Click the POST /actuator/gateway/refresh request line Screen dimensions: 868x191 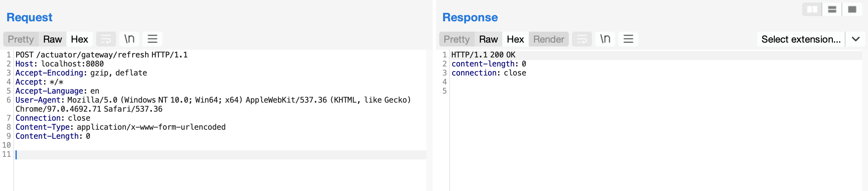tap(102, 55)
